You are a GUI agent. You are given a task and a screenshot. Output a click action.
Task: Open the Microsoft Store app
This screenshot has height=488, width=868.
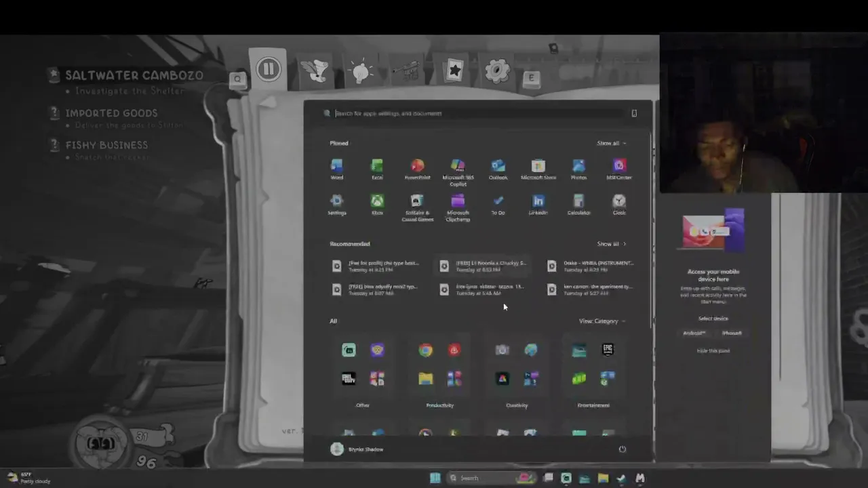pyautogui.click(x=538, y=169)
